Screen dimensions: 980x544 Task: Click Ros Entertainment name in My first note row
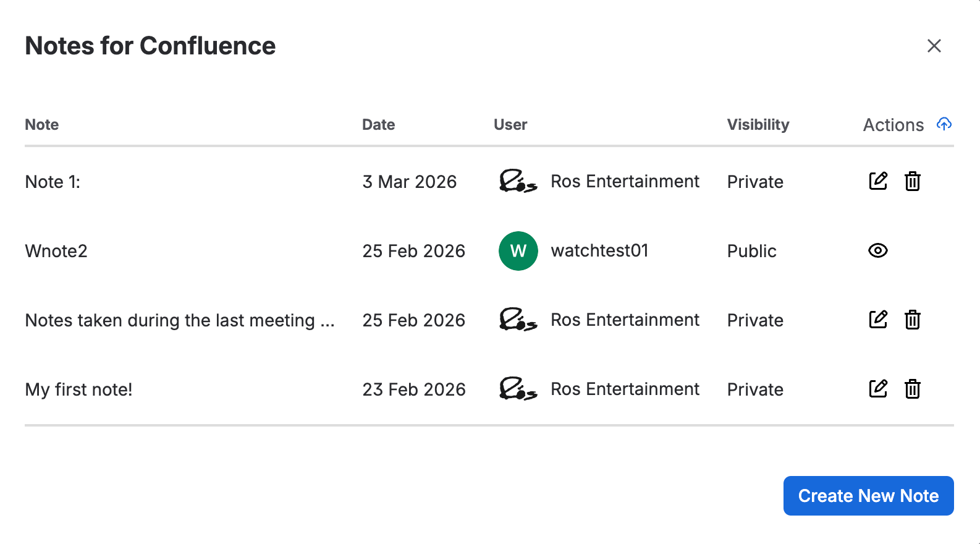click(x=625, y=389)
